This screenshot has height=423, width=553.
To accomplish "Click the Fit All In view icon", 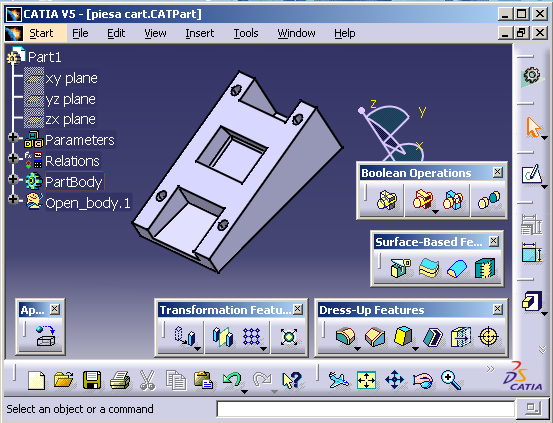I will 366,380.
